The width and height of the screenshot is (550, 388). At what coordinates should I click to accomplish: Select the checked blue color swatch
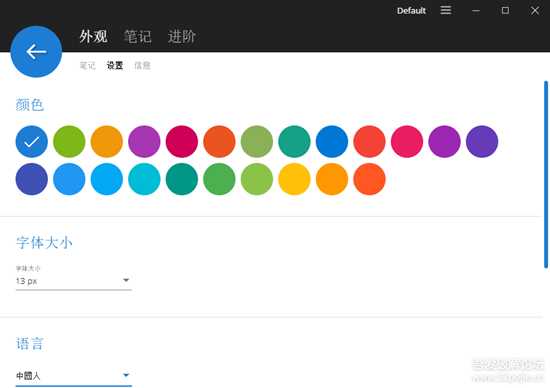[32, 141]
